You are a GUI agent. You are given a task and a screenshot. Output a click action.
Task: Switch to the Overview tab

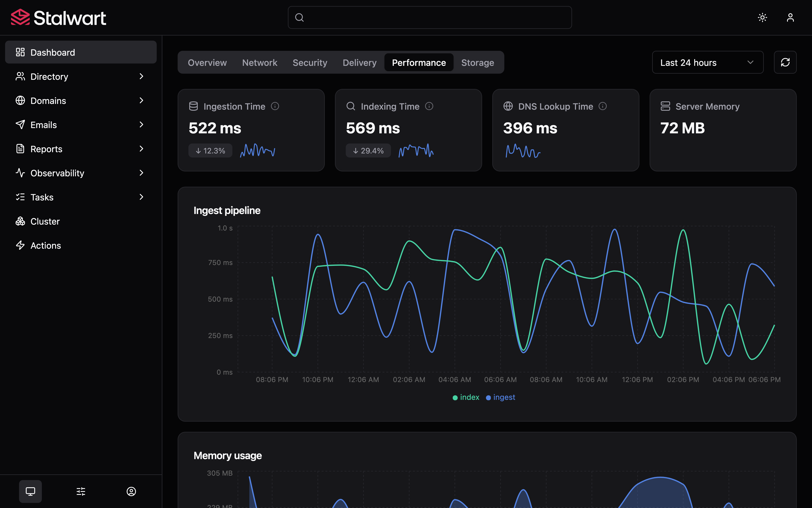tap(207, 62)
